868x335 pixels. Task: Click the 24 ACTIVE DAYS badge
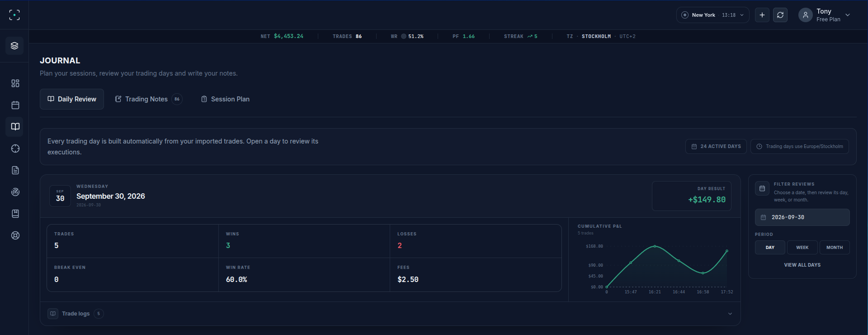coord(716,146)
